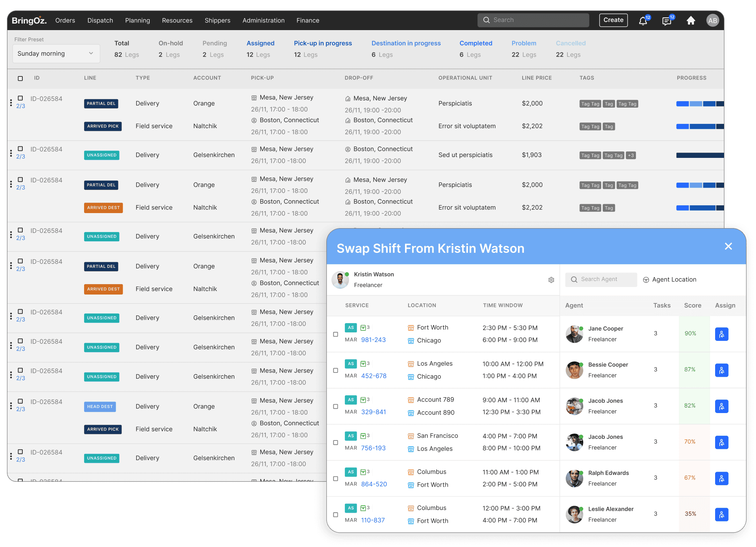Close the Swap Shift dialog
756x547 pixels.
pyautogui.click(x=728, y=246)
